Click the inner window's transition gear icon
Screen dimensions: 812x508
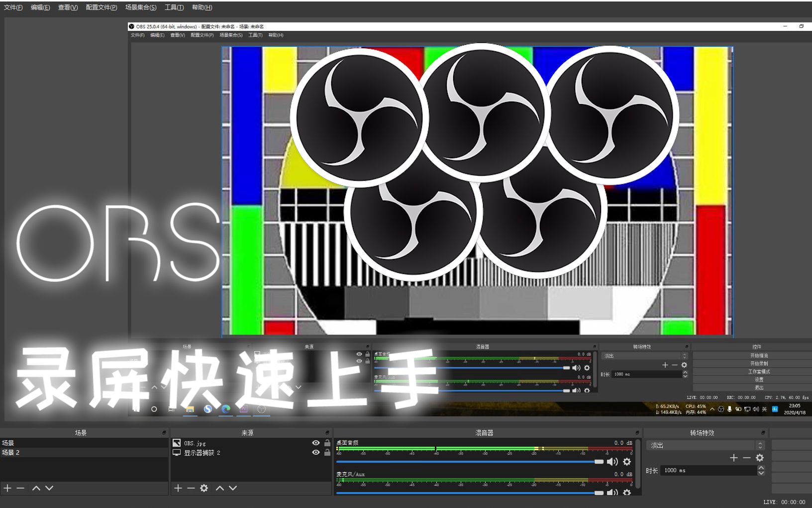[x=684, y=365]
